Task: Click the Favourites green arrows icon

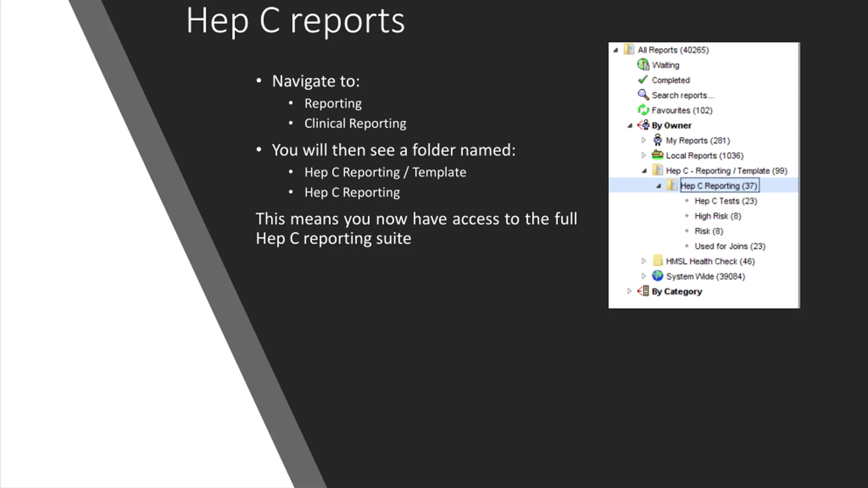Action: [643, 110]
